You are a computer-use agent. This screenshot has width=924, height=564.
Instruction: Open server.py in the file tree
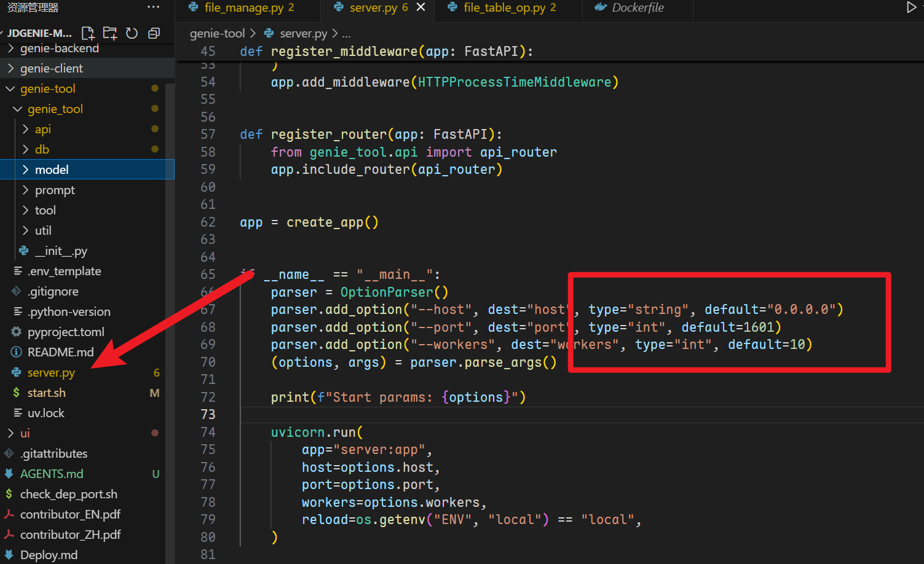(51, 372)
